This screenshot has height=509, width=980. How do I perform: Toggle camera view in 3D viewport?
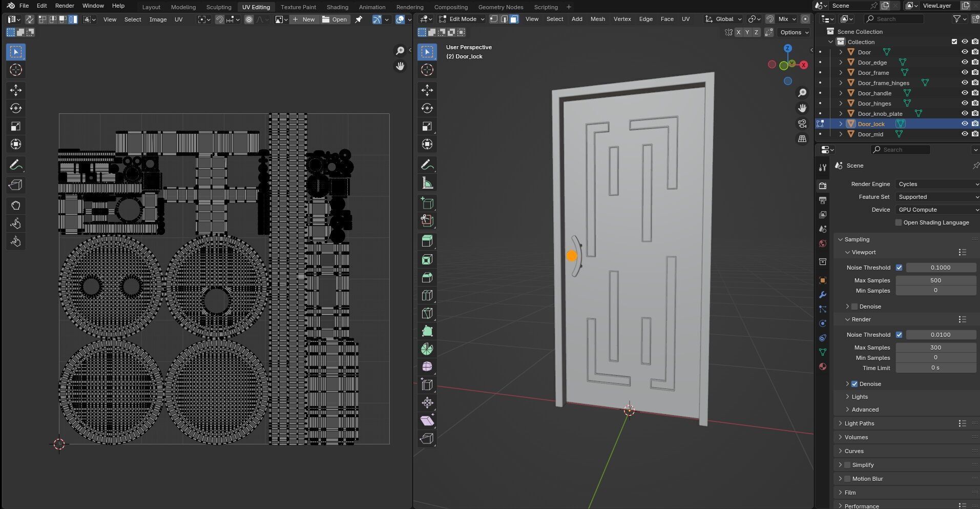click(802, 124)
